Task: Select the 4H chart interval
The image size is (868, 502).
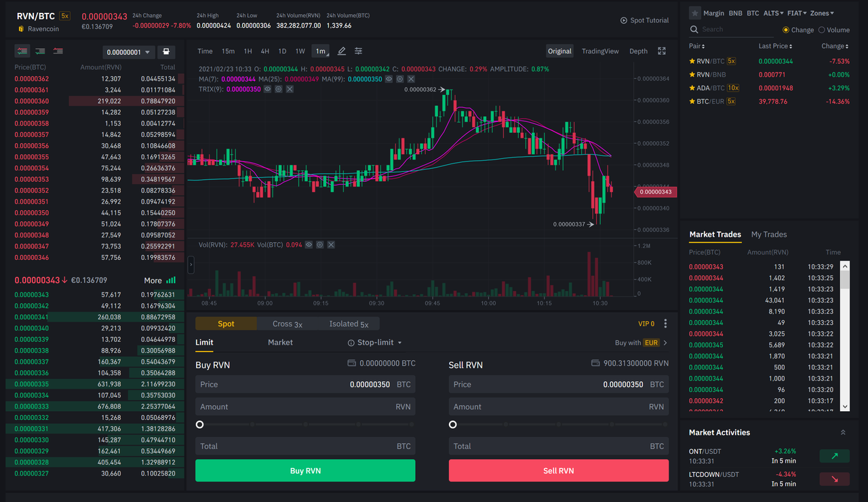Action: coord(265,52)
